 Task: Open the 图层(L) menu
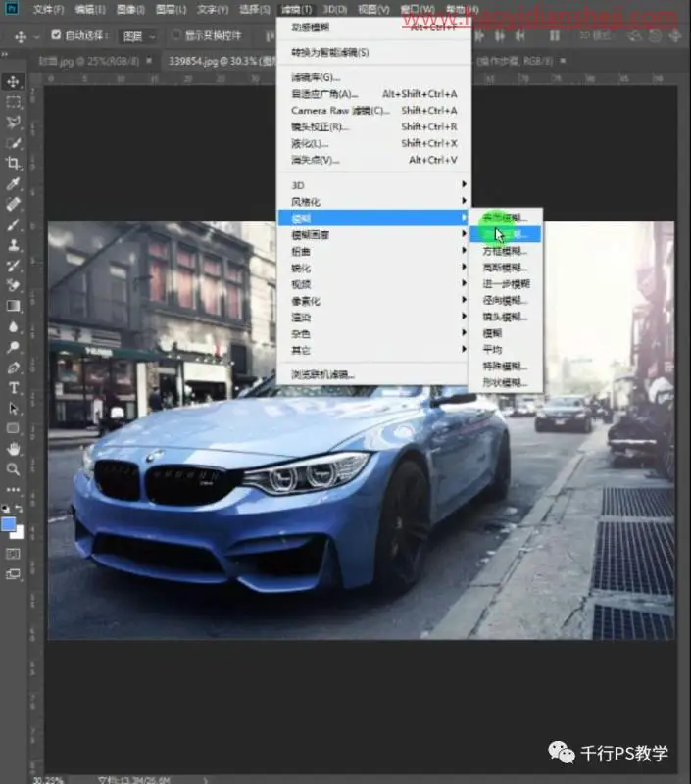(171, 9)
